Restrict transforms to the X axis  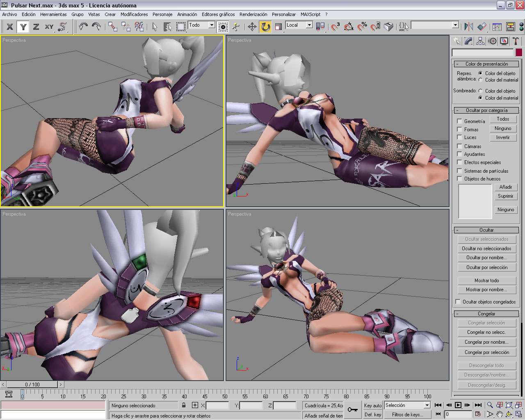(x=10, y=27)
